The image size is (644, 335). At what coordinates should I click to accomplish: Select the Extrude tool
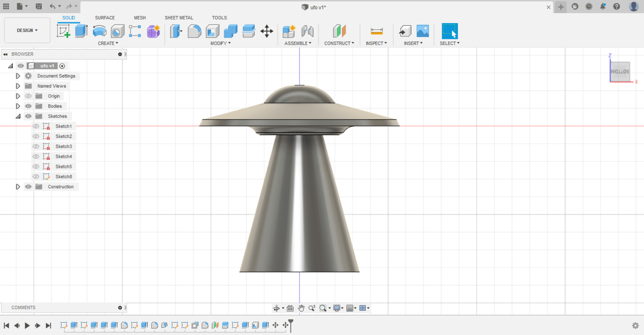point(81,31)
